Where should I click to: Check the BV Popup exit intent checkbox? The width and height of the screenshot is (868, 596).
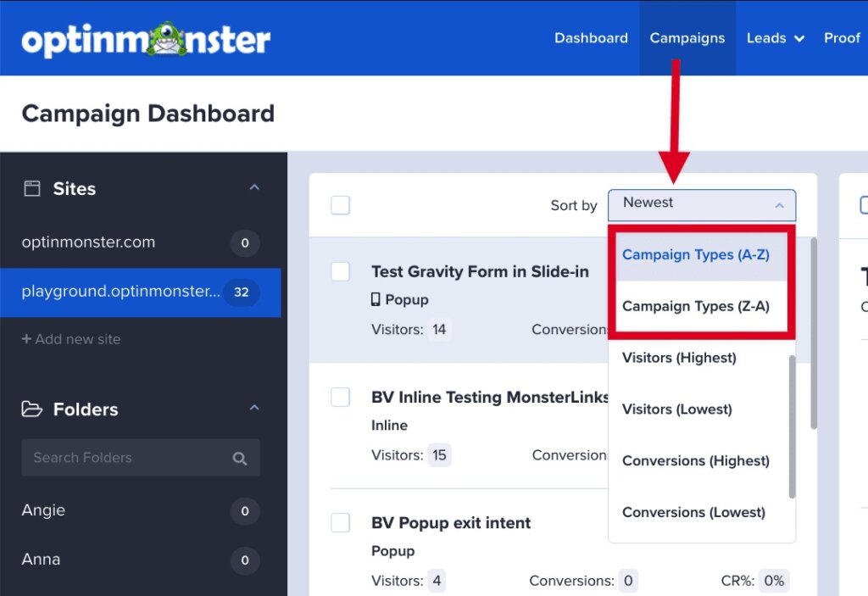click(x=340, y=523)
